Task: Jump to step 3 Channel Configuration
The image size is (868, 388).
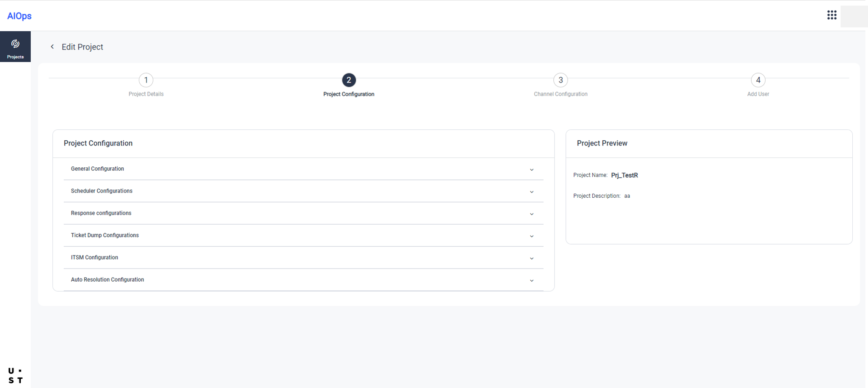Action: click(x=560, y=80)
